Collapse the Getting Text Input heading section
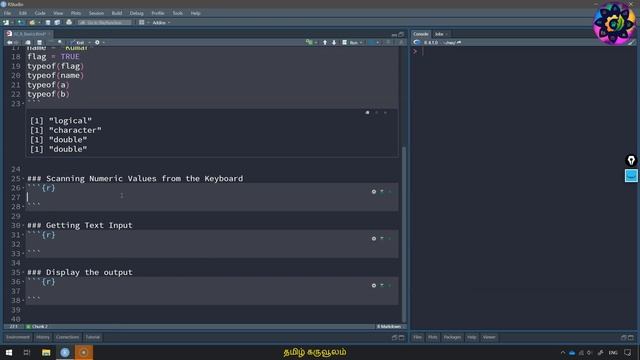The height and width of the screenshot is (360, 640). tap(23, 226)
